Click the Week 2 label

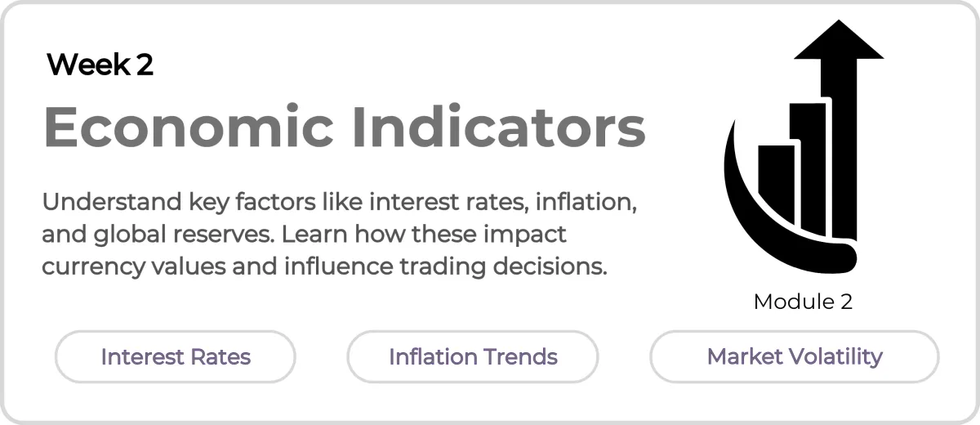(100, 65)
